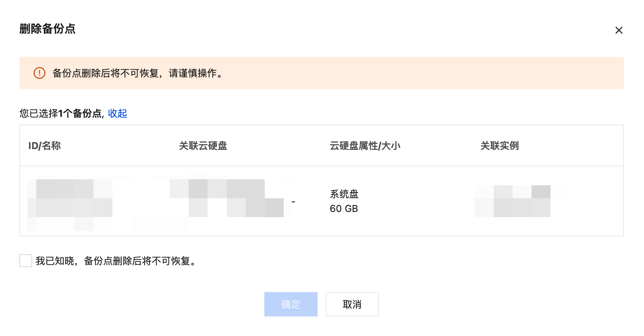
Task: Select the 关联云硬盘 column header
Action: click(203, 146)
